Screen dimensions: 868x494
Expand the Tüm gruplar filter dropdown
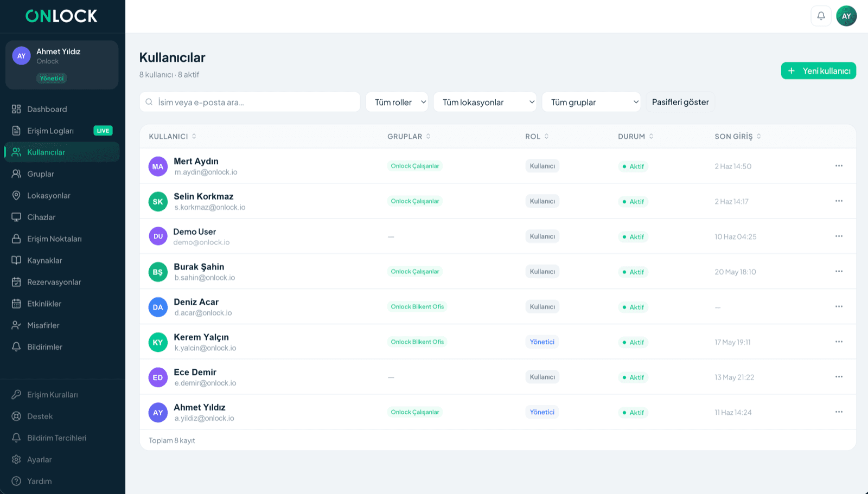tap(591, 102)
